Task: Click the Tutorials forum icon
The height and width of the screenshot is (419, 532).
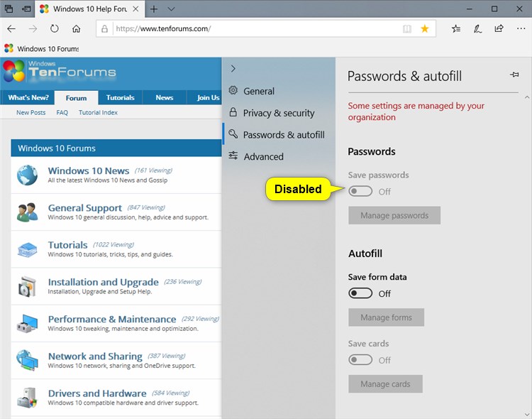Action: point(27,250)
